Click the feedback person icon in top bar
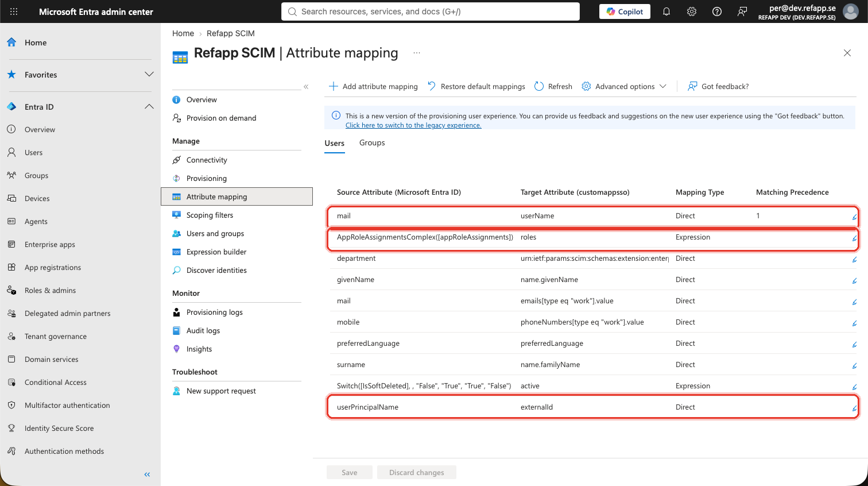This screenshot has height=486, width=868. tap(742, 11)
